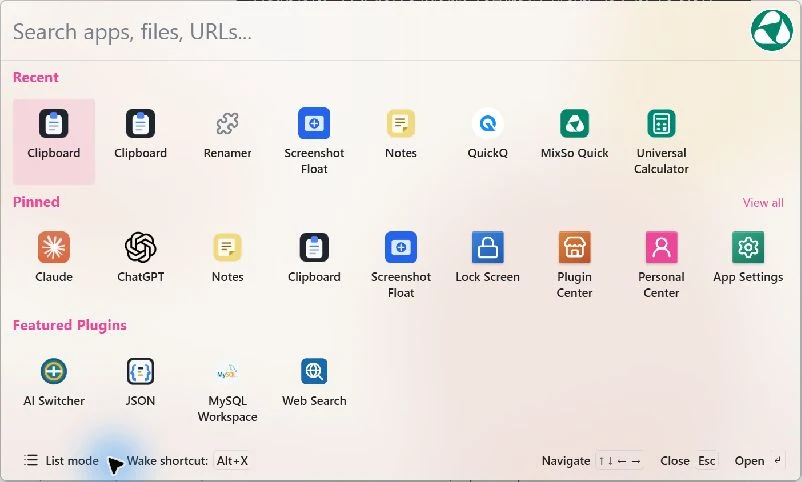Image resolution: width=802 pixels, height=482 pixels.
Task: Open Screenshot Float in the Pinned section
Action: pos(400,265)
